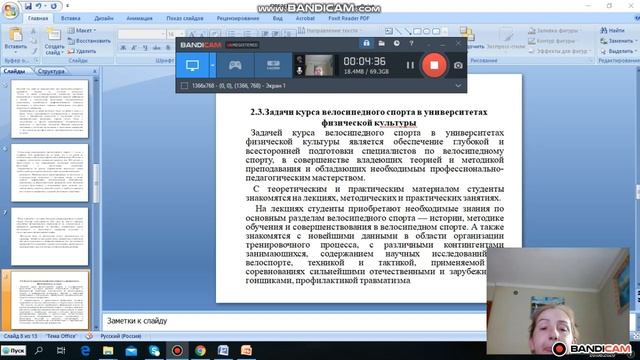The image size is (640, 360).
Task: Open the Foxit Reader PDF ribbon tab
Action: 349,18
